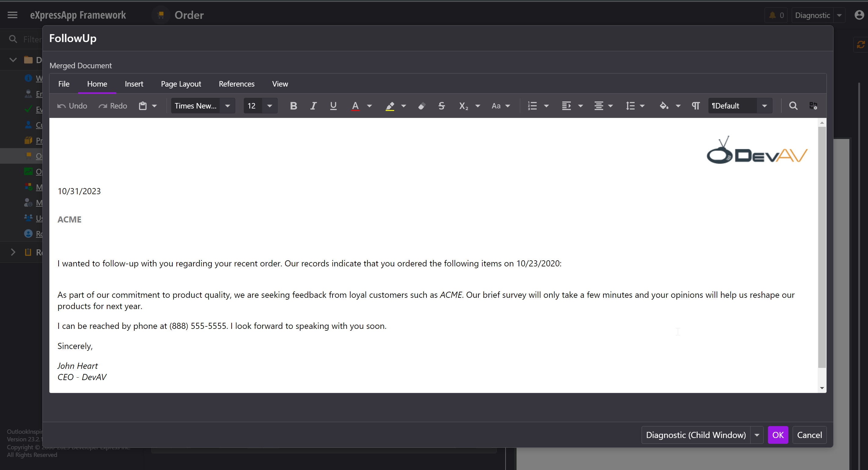Toggle underline formatting
Image resolution: width=868 pixels, height=470 pixels.
[333, 106]
